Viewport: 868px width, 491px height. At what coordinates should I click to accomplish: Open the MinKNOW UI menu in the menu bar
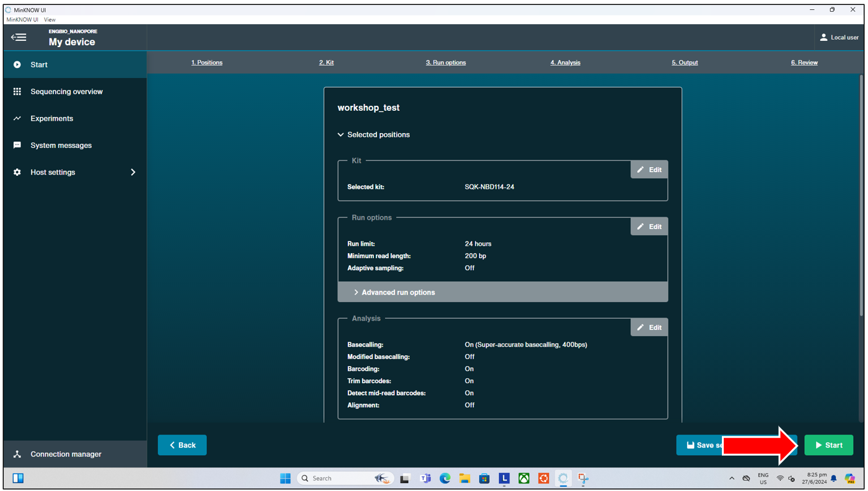click(22, 20)
